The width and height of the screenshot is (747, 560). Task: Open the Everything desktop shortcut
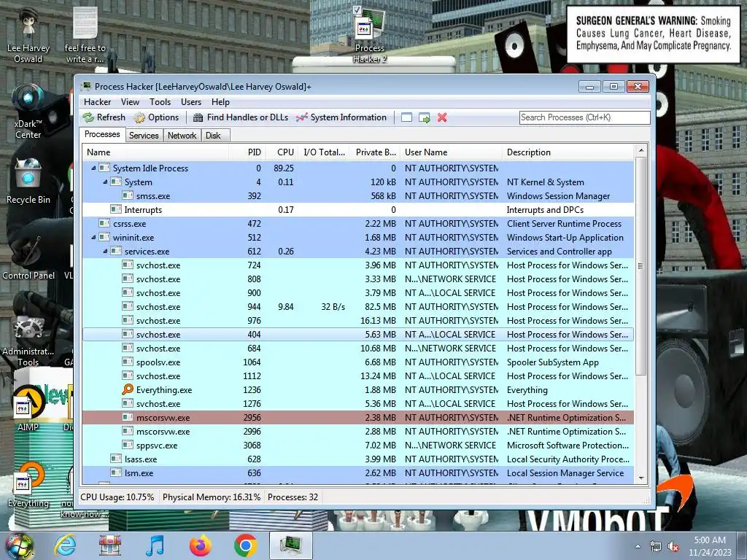(x=28, y=486)
